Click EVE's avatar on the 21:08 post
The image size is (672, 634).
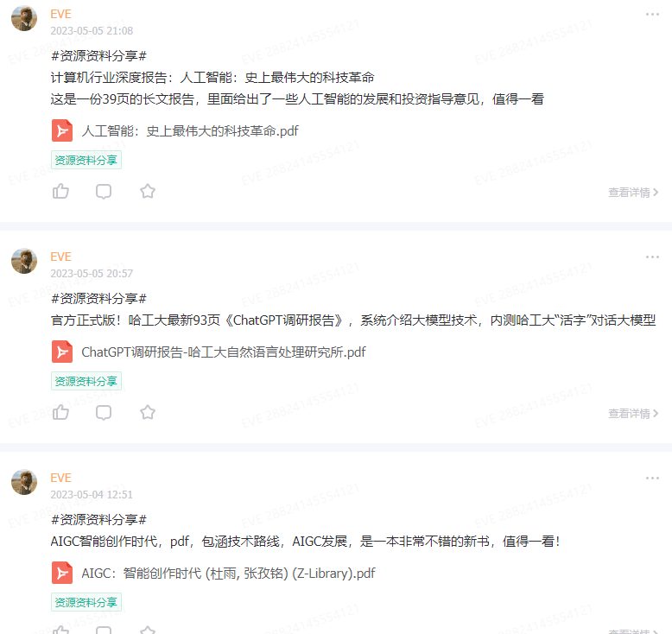pyautogui.click(x=24, y=18)
